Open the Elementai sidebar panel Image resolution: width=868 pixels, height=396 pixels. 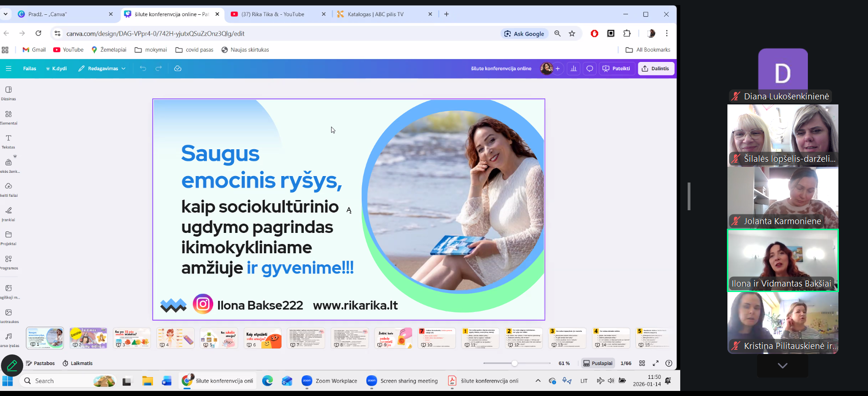click(8, 117)
